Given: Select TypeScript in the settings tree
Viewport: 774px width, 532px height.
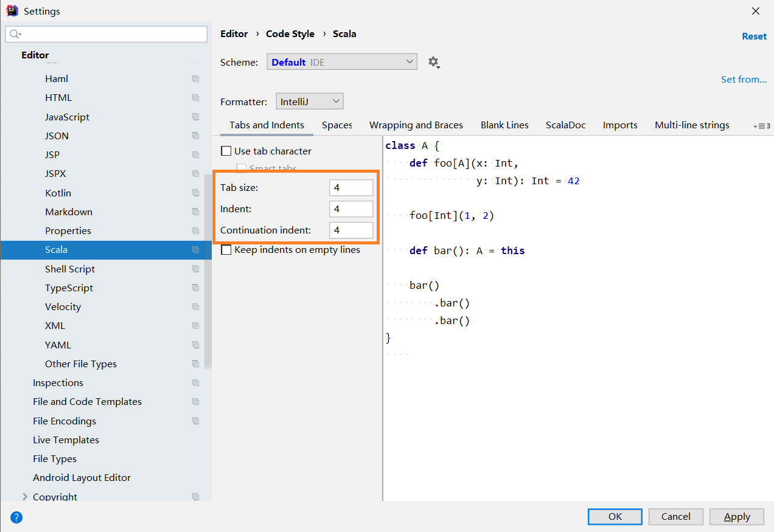Looking at the screenshot, I should pos(69,288).
